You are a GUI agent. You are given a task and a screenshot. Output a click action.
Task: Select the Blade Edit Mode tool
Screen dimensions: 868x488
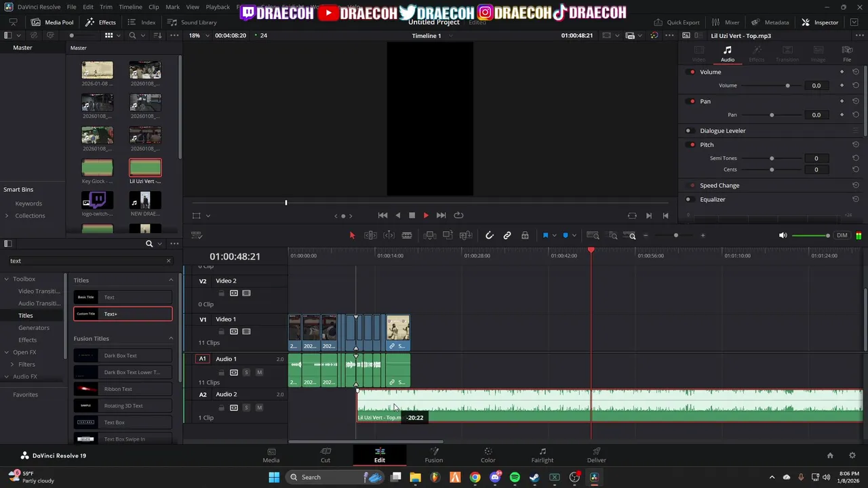pos(407,235)
